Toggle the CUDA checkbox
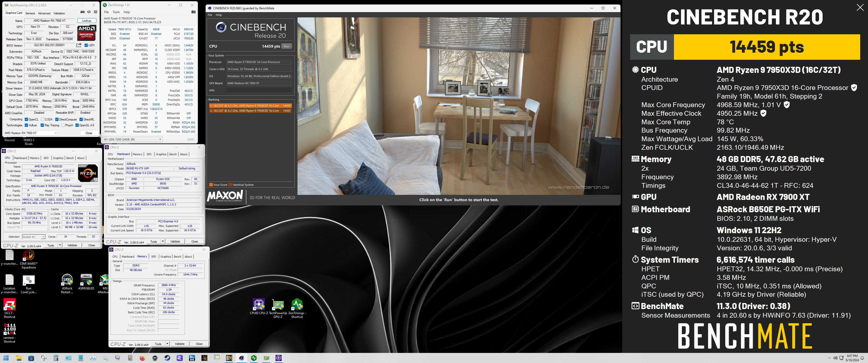 42,119
